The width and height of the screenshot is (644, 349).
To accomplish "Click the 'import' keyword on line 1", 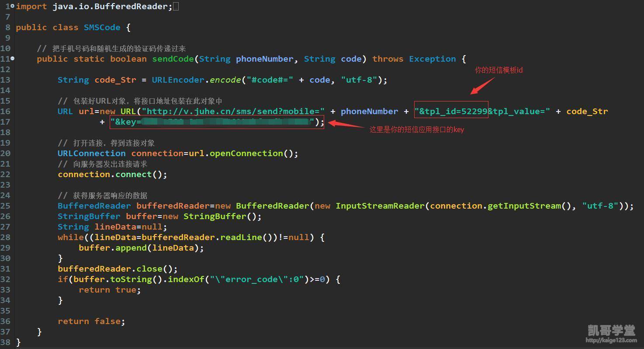I will (x=31, y=7).
